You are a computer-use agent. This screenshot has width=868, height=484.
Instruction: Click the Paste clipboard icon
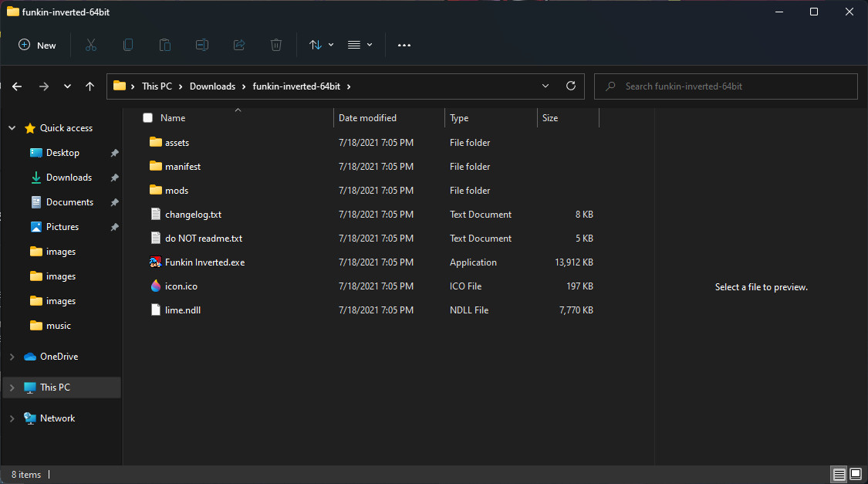pos(165,45)
